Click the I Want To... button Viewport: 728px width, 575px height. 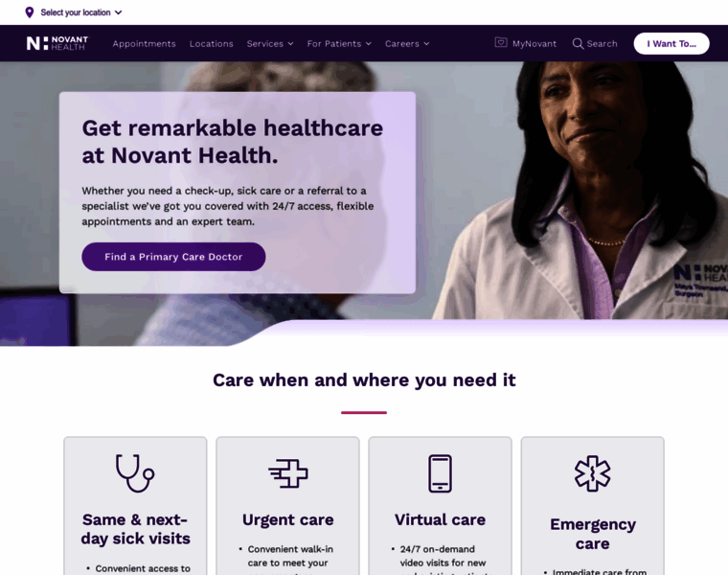[671, 44]
